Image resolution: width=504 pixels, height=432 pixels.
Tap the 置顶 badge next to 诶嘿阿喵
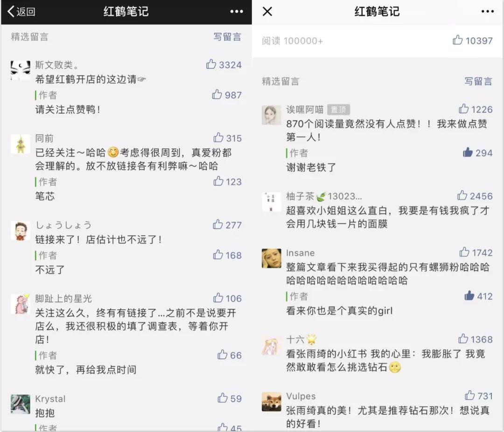[338, 110]
